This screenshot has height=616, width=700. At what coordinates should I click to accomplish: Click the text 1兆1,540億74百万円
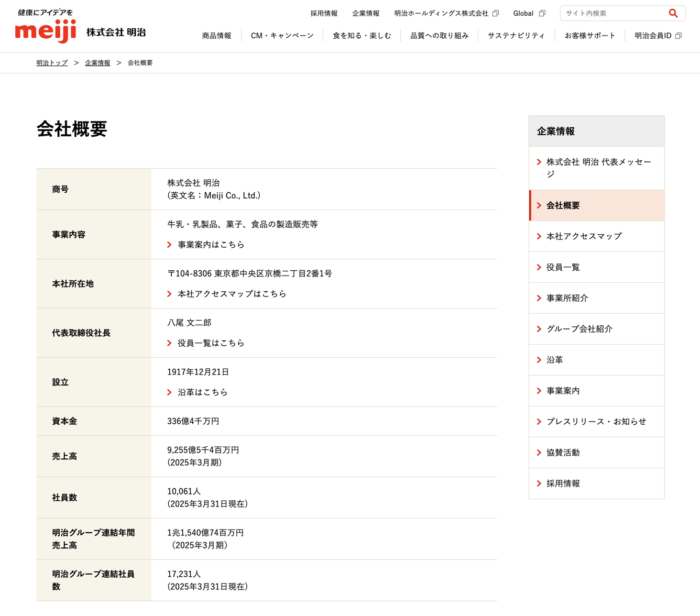205,533
